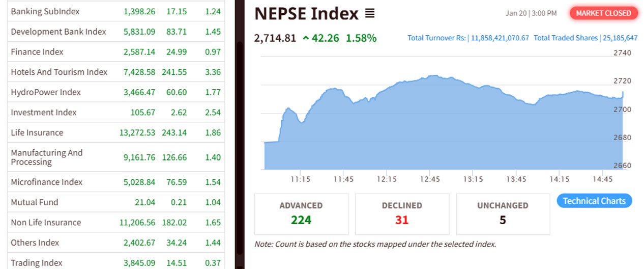Open the Mutual Fund index row
644x269 pixels.
click(35, 202)
